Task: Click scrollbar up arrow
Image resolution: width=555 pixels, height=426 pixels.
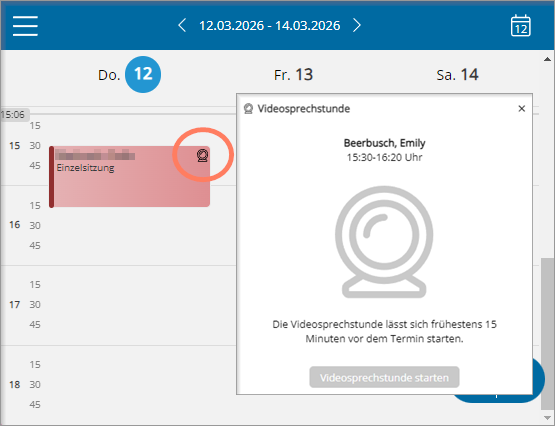Action: 547,59
